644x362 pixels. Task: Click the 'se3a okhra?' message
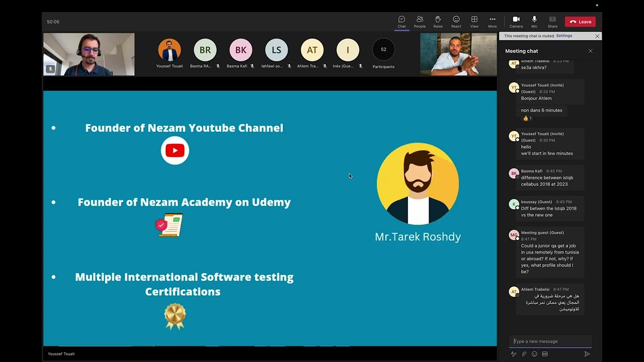pos(533,67)
